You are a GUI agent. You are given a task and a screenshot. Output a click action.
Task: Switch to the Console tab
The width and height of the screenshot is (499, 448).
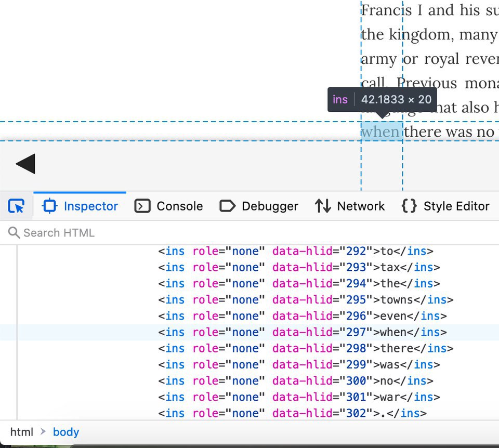(168, 206)
